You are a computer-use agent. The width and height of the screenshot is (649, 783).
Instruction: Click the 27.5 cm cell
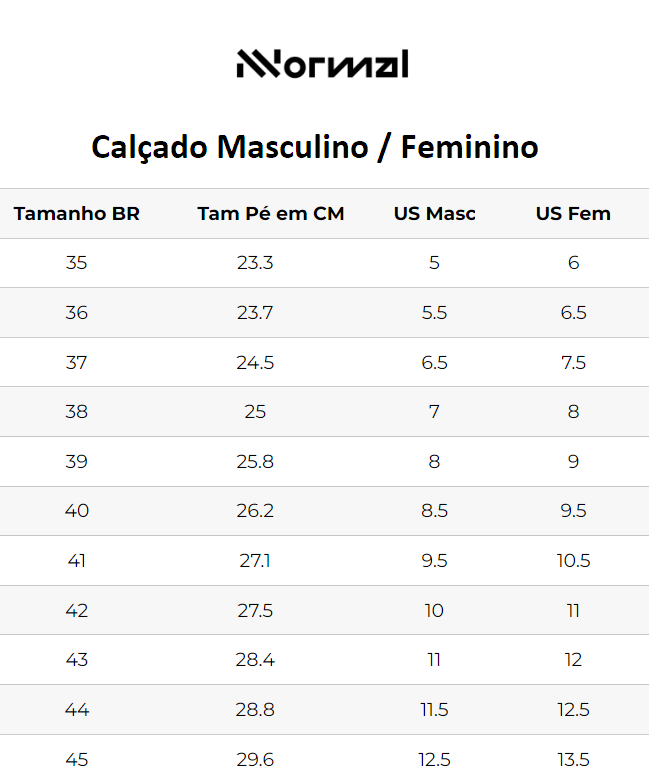(255, 610)
